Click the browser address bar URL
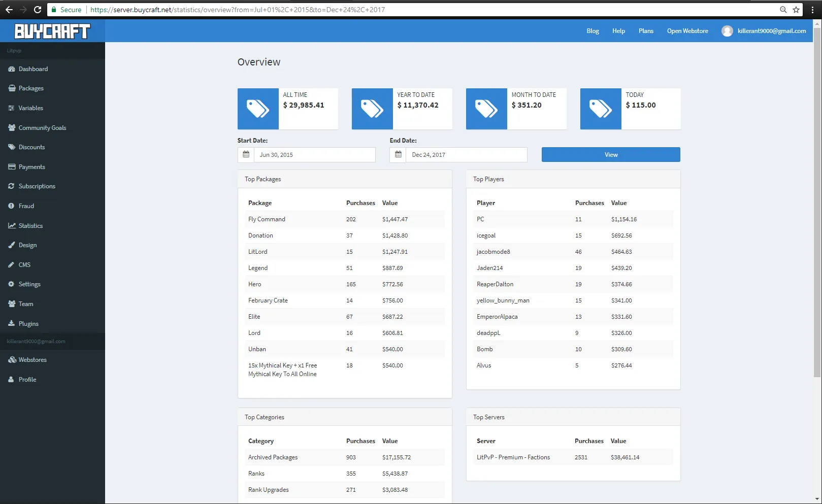 (x=238, y=10)
